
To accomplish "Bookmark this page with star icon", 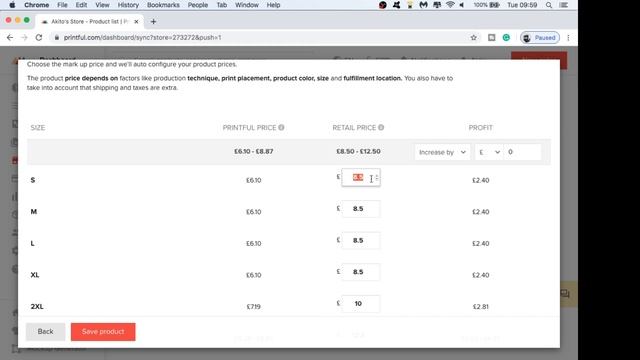I will [473, 38].
